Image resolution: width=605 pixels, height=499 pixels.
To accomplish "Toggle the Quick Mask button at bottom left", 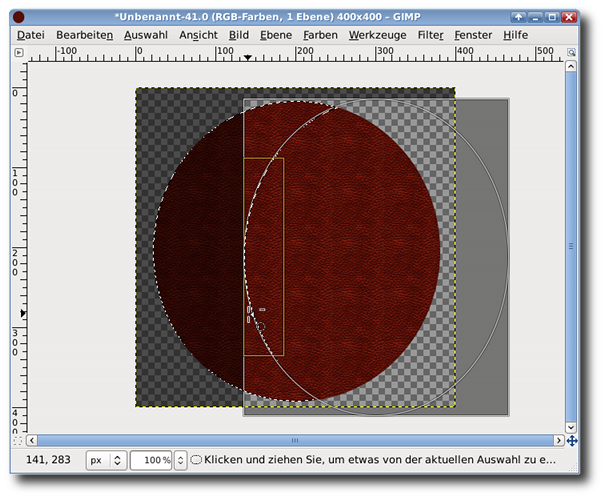I will pos(18,440).
